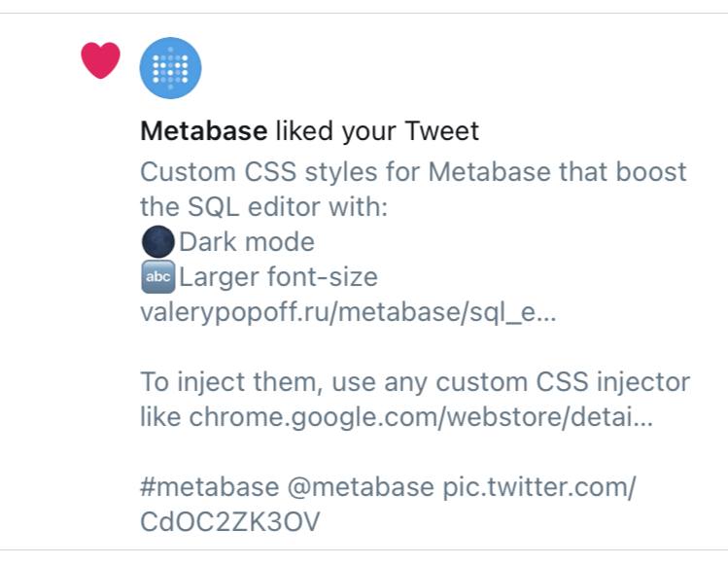This screenshot has height=564, width=728.
Task: Click the CdOC2ZK3OV link ending
Action: coord(230,522)
